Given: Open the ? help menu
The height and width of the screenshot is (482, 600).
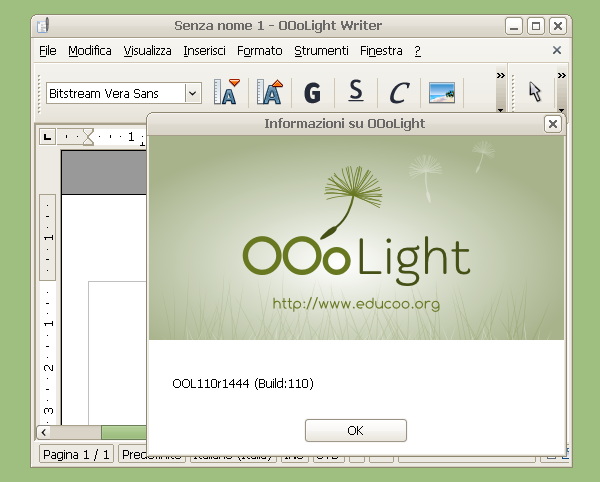Looking at the screenshot, I should 417,50.
